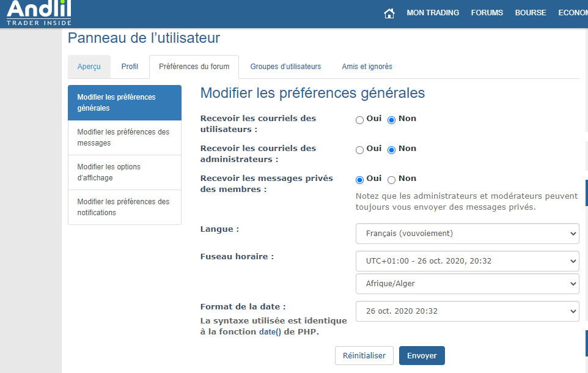Select Non for user emails
The width and height of the screenshot is (588, 373).
392,120
